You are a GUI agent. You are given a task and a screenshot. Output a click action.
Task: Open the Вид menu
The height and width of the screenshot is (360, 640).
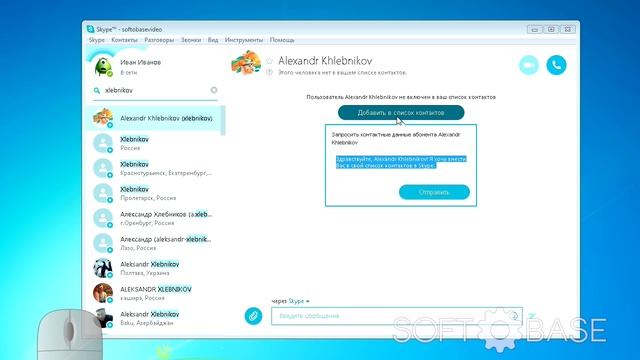(213, 40)
